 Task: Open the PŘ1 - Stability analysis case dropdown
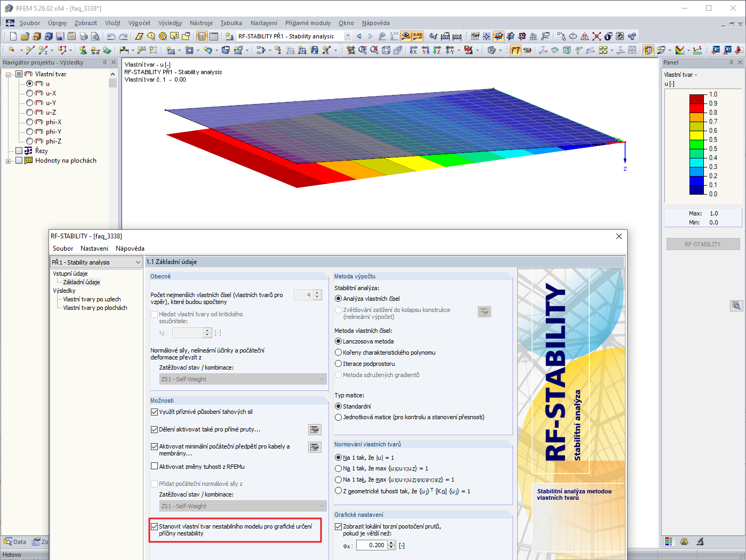point(97,262)
